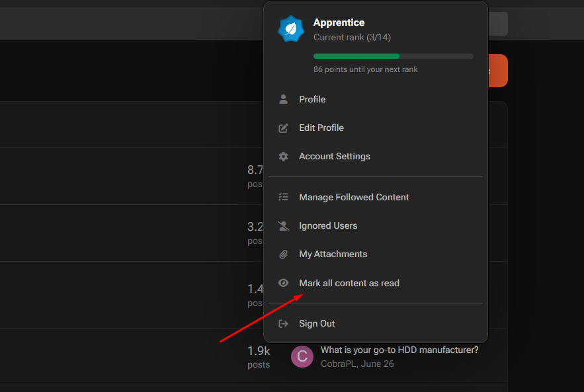Screen dimensions: 584x392
Task: Open the Profile menu entry
Action: [x=376, y=99]
